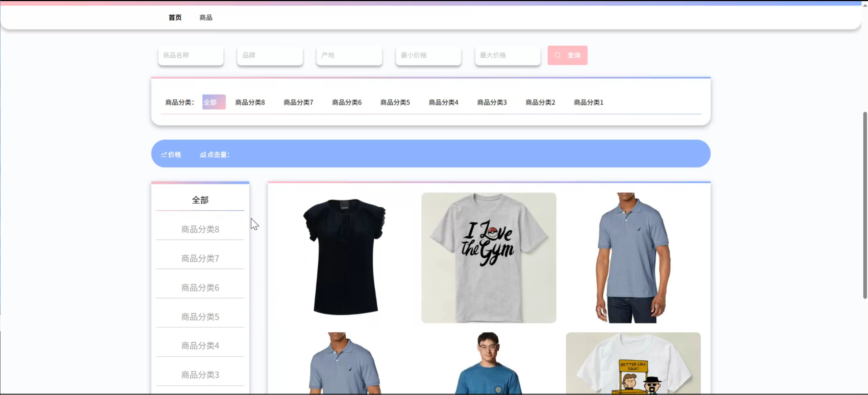
Task: Choose 全部 in the left sidebar
Action: coord(200,200)
